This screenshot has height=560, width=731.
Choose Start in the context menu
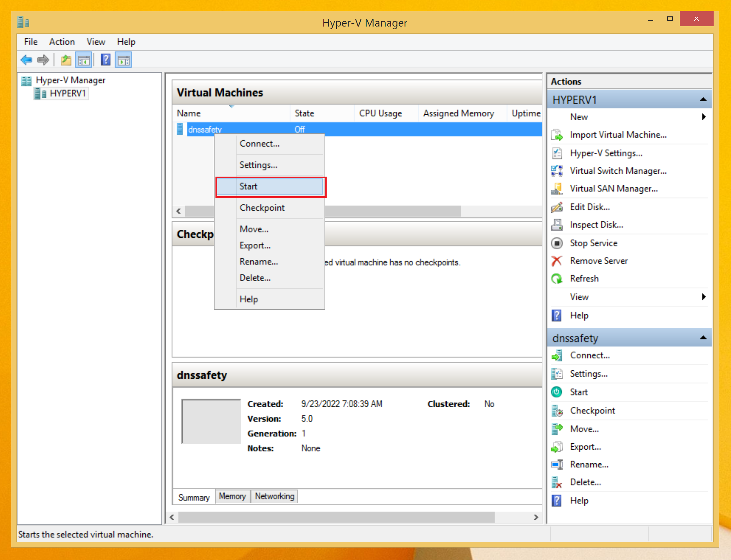270,186
